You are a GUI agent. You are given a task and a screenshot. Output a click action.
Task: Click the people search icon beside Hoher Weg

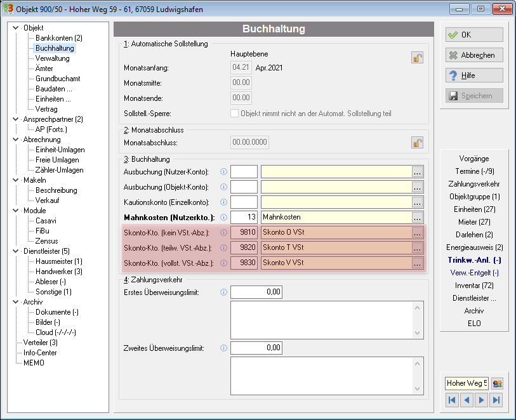pos(497,383)
